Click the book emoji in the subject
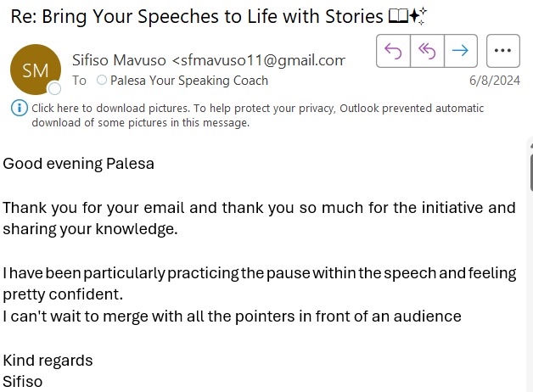This screenshot has height=392, width=533. [x=398, y=16]
